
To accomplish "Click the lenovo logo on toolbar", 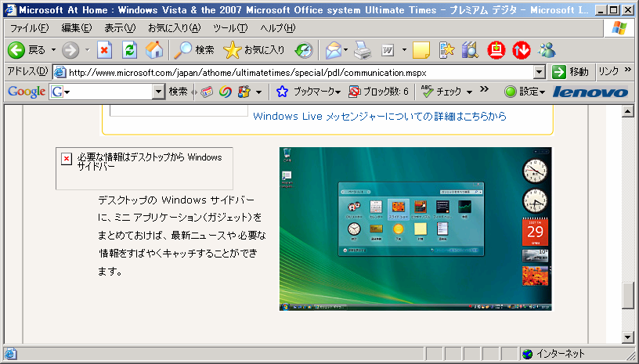I will (590, 92).
